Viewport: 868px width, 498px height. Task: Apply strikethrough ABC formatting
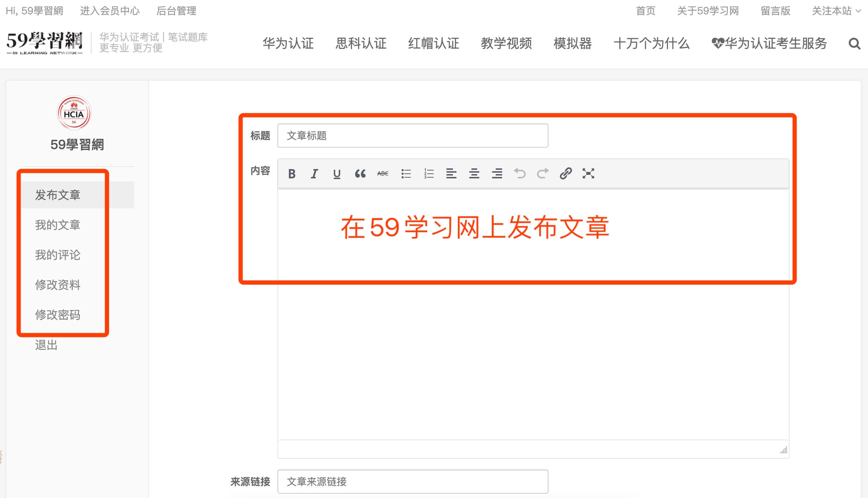(383, 174)
